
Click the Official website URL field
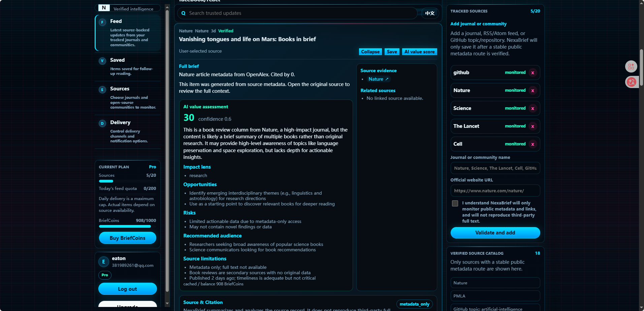(x=495, y=191)
